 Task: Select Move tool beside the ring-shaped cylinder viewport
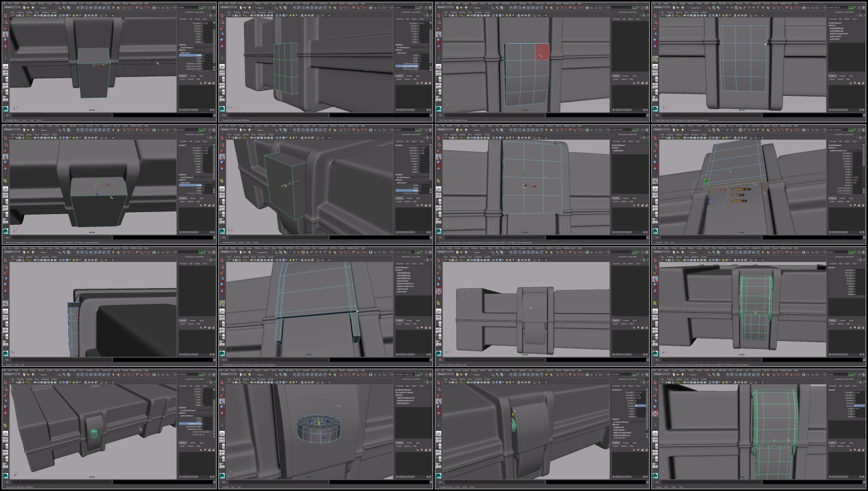[x=222, y=401]
